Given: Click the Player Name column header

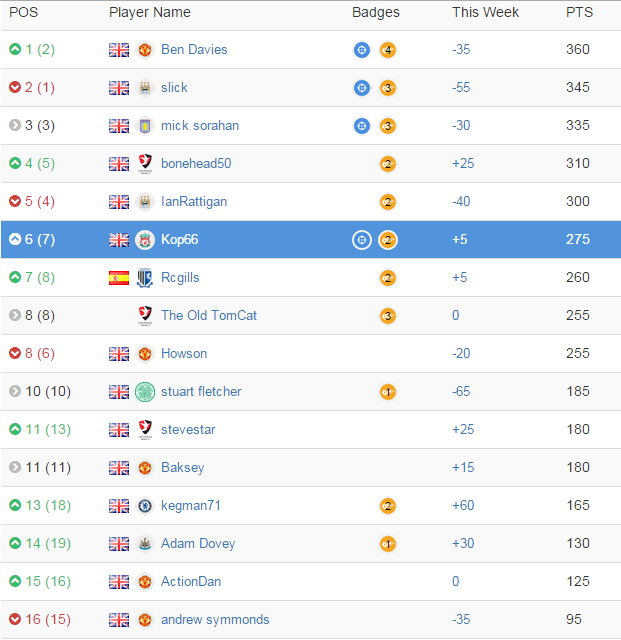Looking at the screenshot, I should pos(149,12).
